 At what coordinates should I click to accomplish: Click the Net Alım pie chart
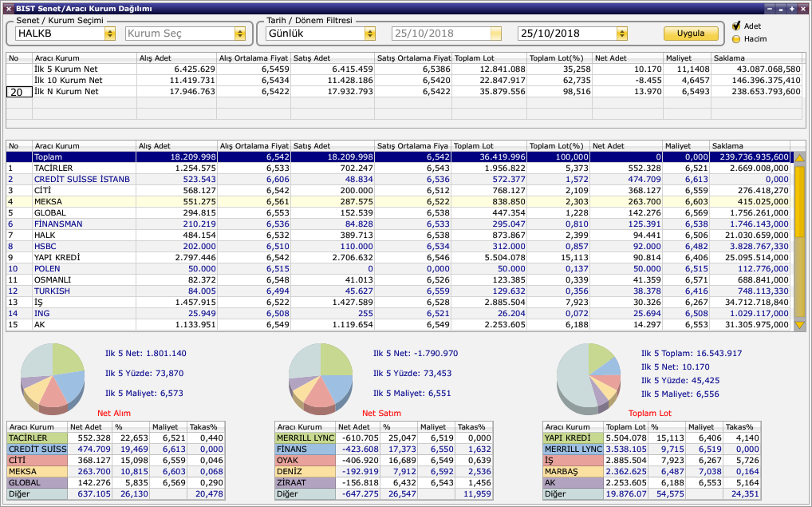point(53,378)
